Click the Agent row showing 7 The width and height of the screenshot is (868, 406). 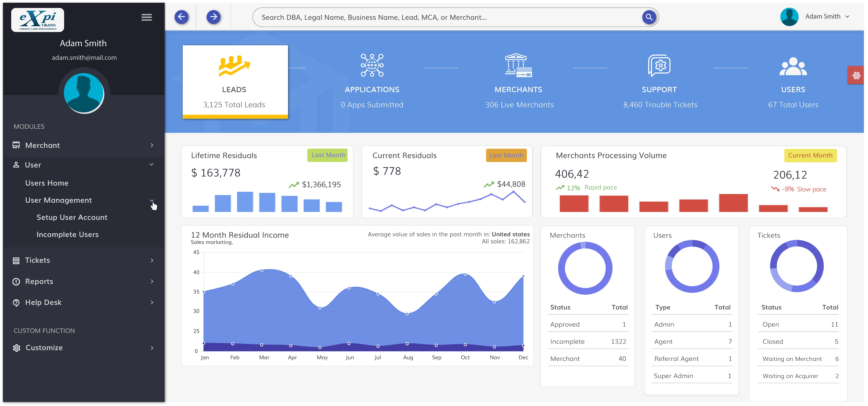point(692,341)
